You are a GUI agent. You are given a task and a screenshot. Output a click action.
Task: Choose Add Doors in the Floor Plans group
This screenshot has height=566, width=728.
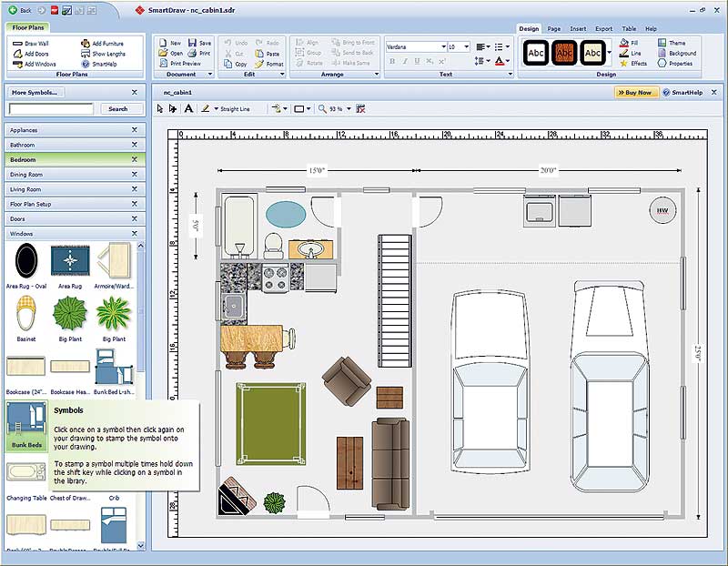click(x=31, y=54)
